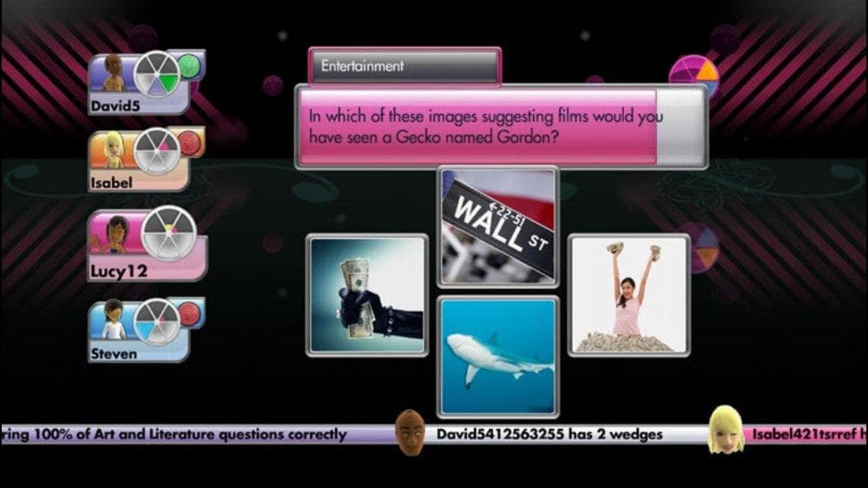Click the Entertainment category label

point(404,66)
